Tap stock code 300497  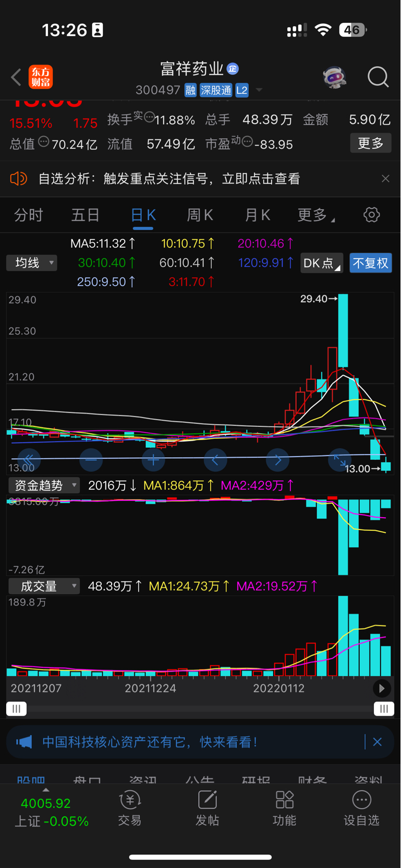point(158,90)
